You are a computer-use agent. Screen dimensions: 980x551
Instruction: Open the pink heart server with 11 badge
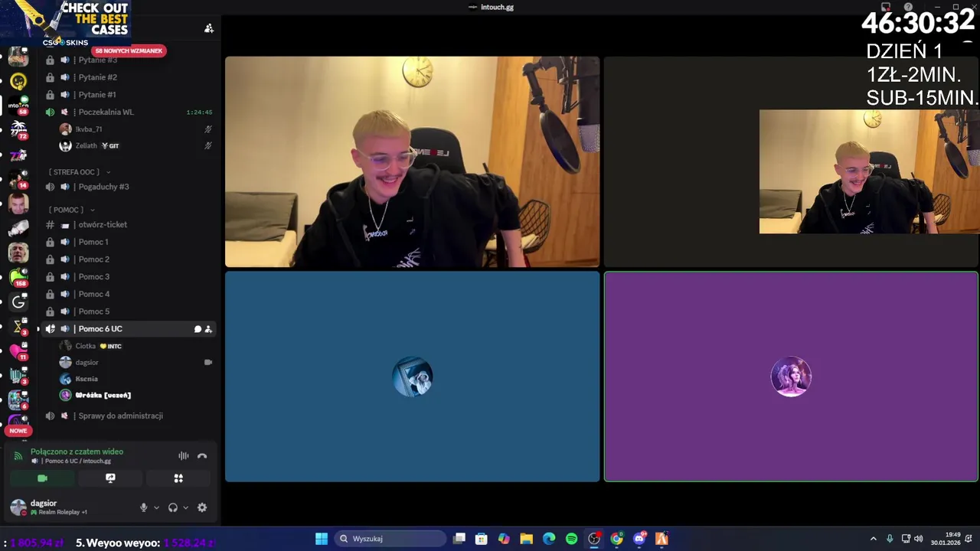click(18, 351)
